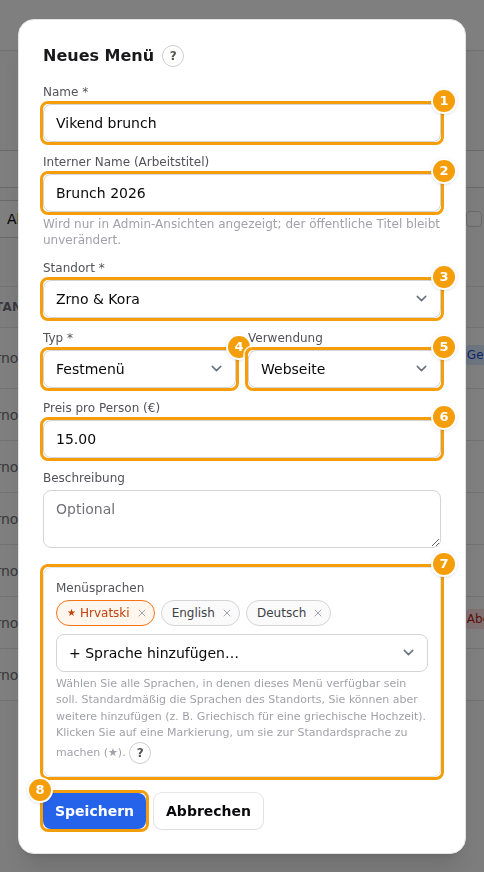Expand the Typ Festmenü dropdown
484x872 pixels.
[140, 369]
